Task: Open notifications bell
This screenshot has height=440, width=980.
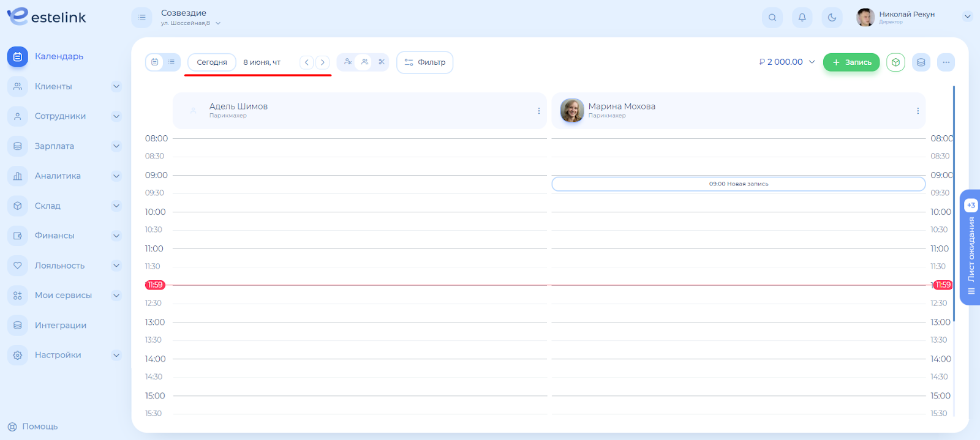Action: coord(802,18)
